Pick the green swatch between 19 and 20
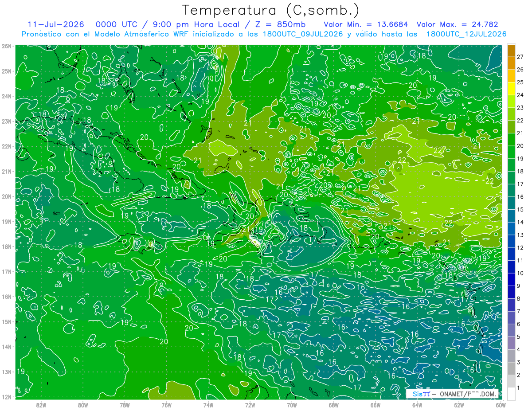The width and height of the screenshot is (532, 411). [511, 152]
